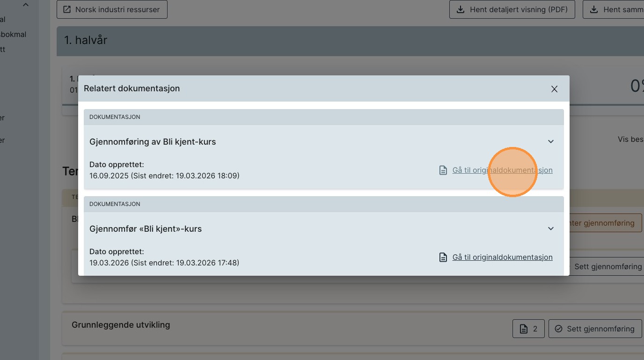Click document icon beside second Gå til originaldokumentasjon

click(x=443, y=257)
